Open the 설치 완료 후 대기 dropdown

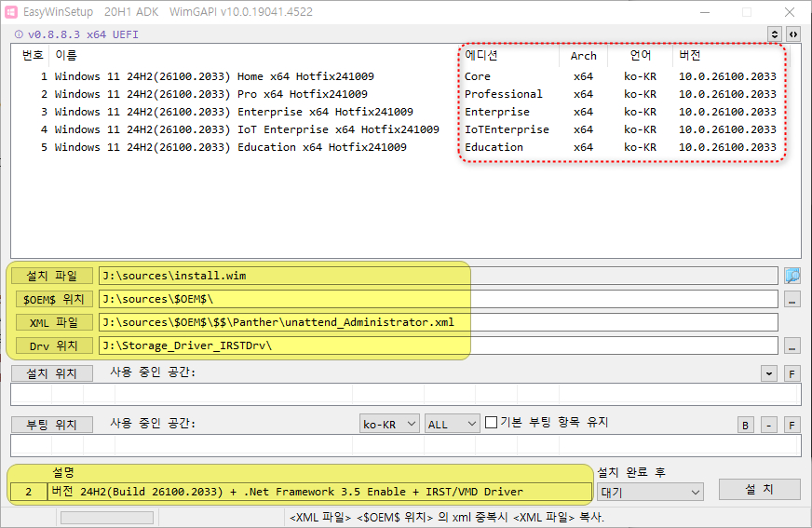[650, 492]
